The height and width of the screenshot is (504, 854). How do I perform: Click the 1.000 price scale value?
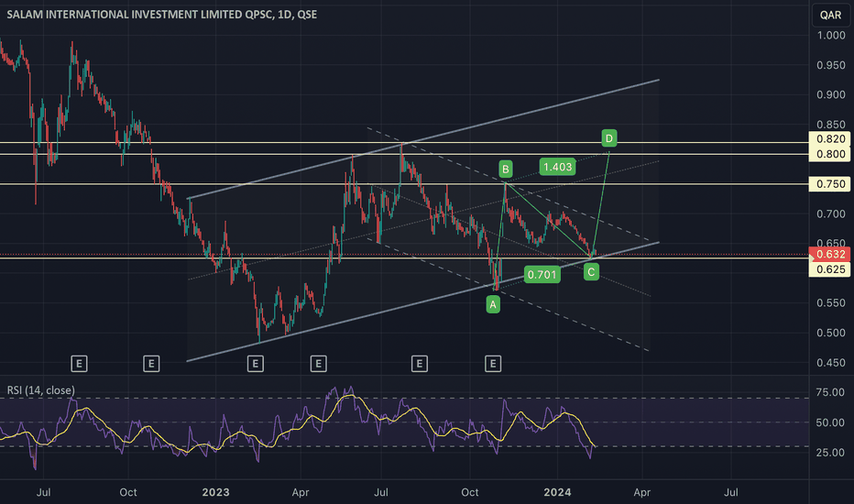coord(830,36)
